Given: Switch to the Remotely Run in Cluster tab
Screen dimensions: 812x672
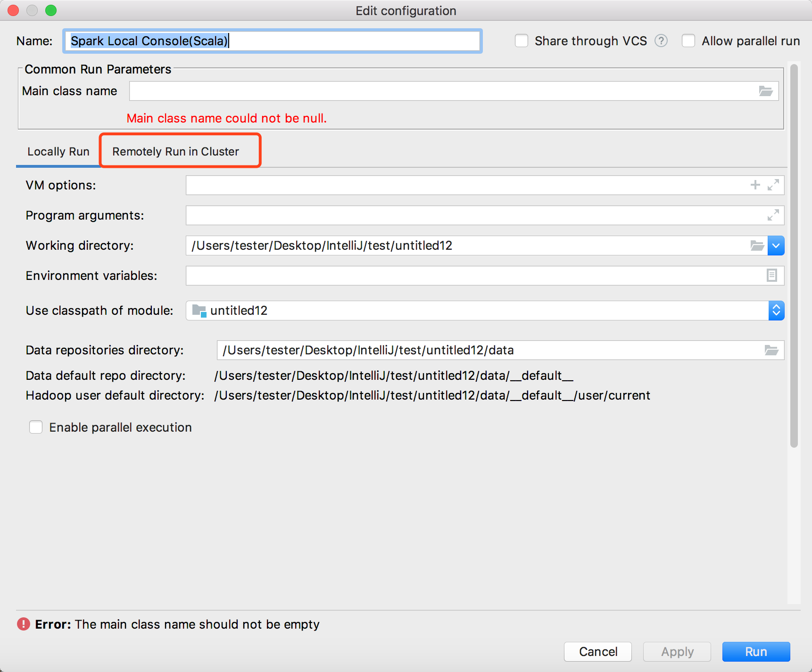Looking at the screenshot, I should [x=175, y=151].
